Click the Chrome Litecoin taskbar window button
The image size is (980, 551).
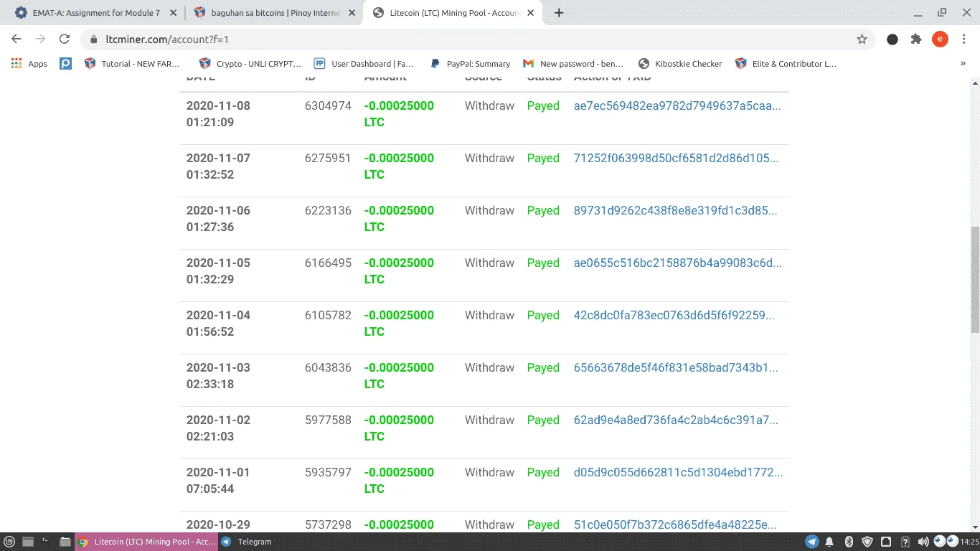[x=146, y=542]
